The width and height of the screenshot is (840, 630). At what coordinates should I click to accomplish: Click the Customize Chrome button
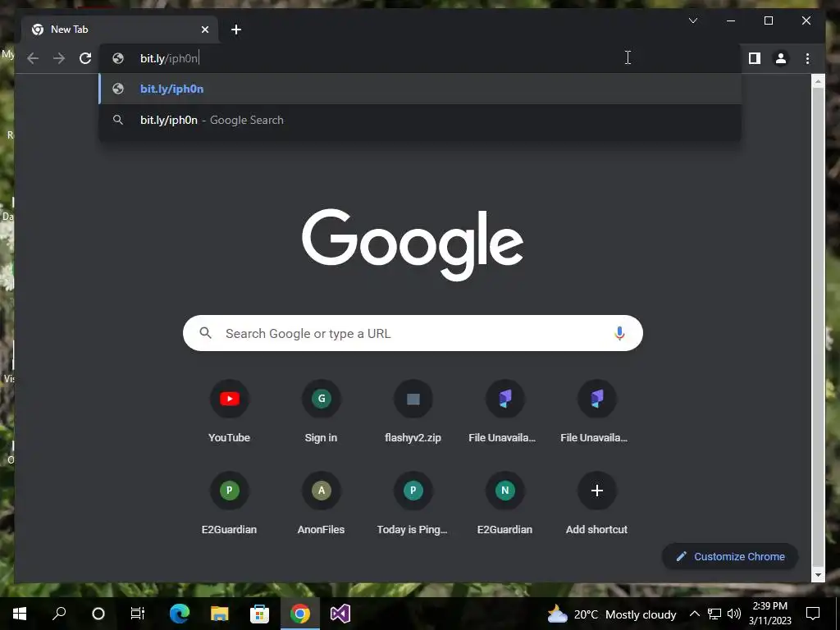(730, 557)
